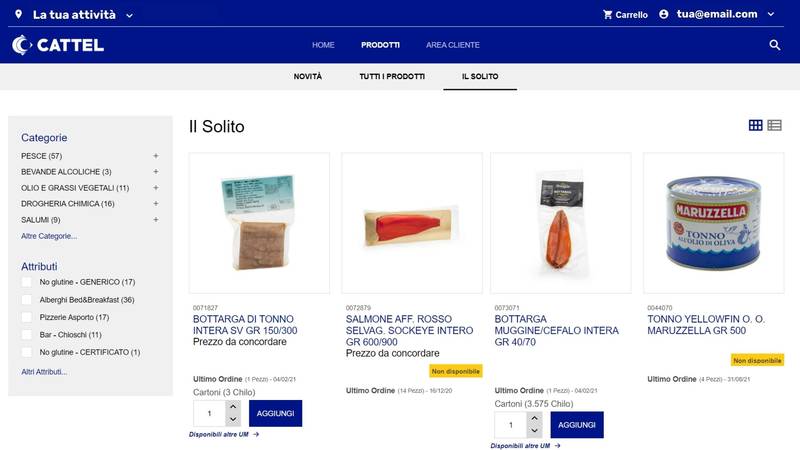Viewport: 800px width, 450px height.
Task: Select the TUTTI I PRODOTTI tab
Action: [392, 77]
